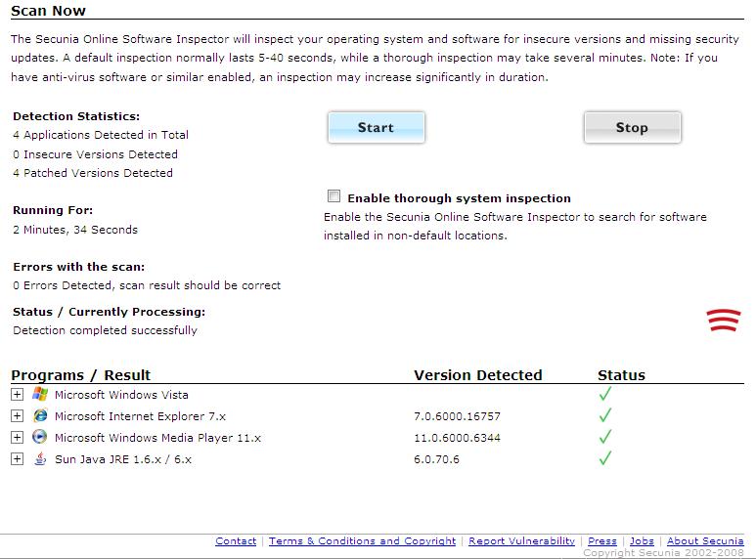The height and width of the screenshot is (559, 756).
Task: Click version 6.0.70.6
Action: click(x=436, y=459)
